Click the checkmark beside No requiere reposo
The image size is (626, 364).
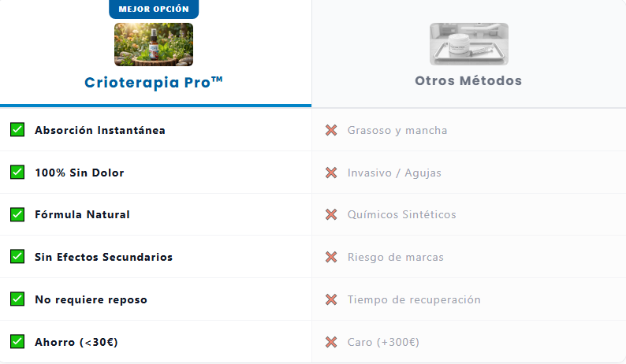pos(17,299)
